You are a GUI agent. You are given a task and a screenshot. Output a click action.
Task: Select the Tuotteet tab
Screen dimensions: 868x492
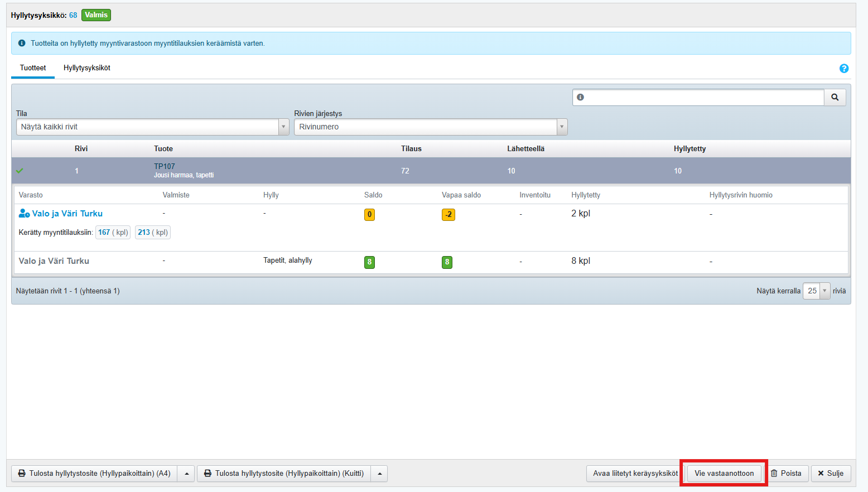(x=33, y=68)
